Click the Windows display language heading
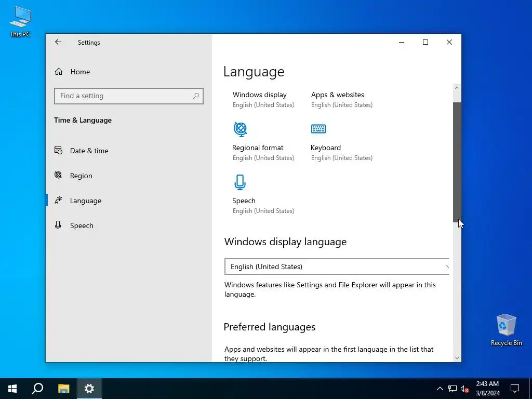 [x=285, y=242]
